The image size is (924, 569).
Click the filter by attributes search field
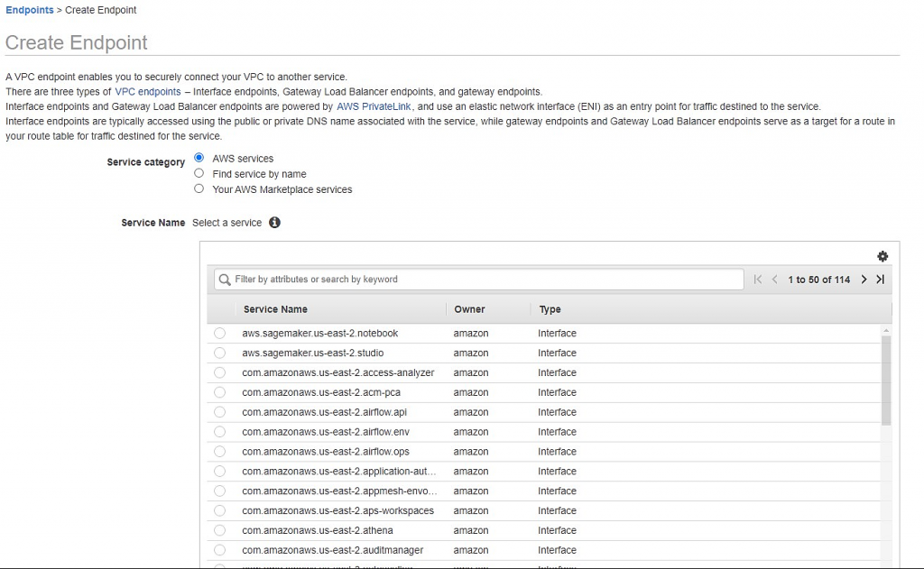point(478,280)
